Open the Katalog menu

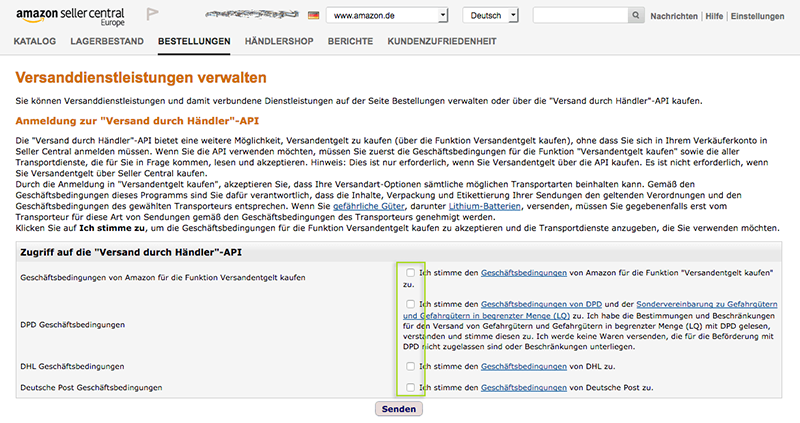pos(35,41)
